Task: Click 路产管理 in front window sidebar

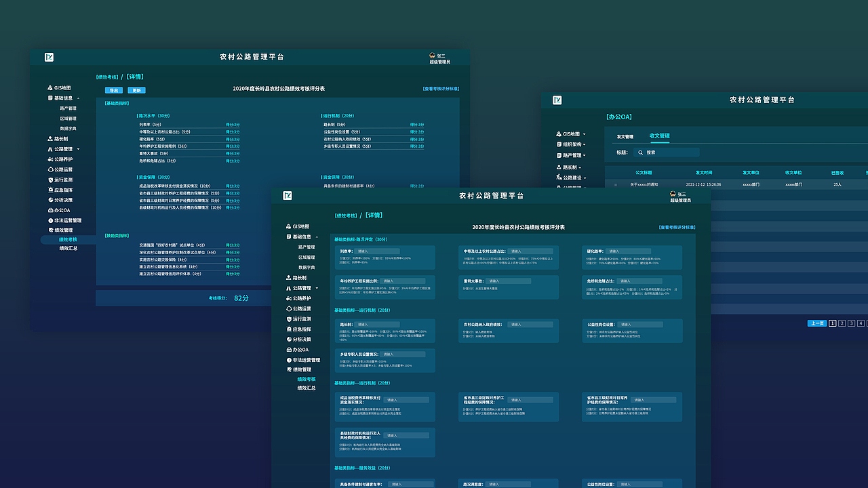Action: 307,247
